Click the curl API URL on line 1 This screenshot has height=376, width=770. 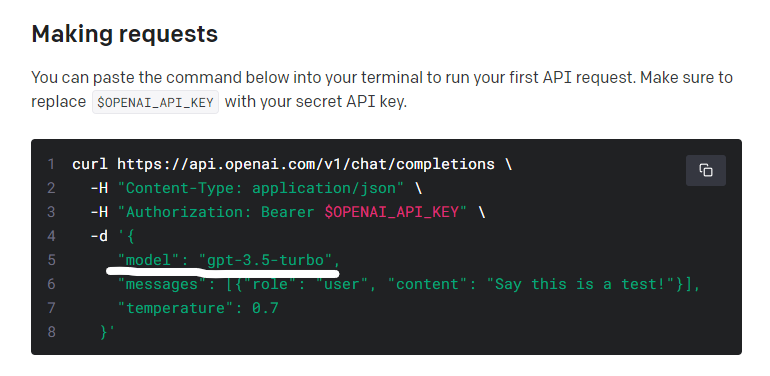click(x=305, y=164)
